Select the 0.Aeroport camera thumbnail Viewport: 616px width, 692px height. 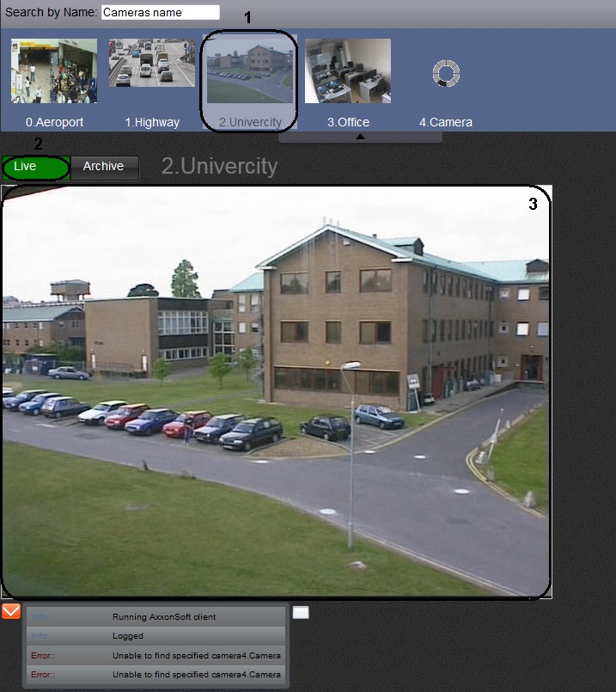(53, 70)
